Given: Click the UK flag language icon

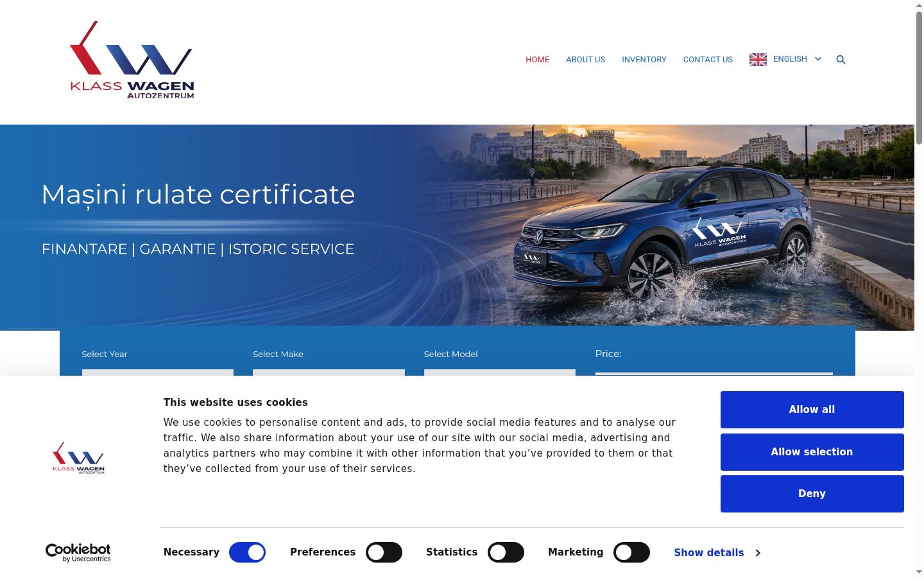Looking at the screenshot, I should [758, 60].
